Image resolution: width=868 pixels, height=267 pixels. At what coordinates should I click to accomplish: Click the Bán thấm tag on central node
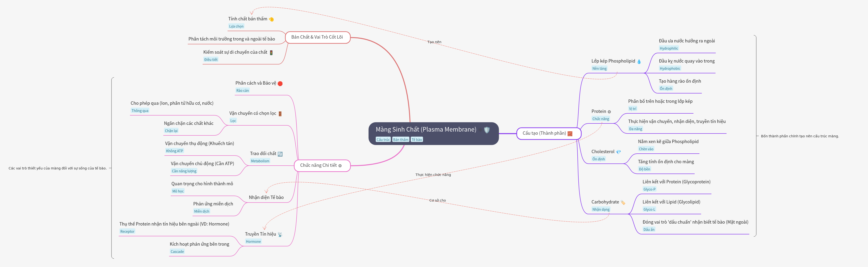[x=400, y=140]
